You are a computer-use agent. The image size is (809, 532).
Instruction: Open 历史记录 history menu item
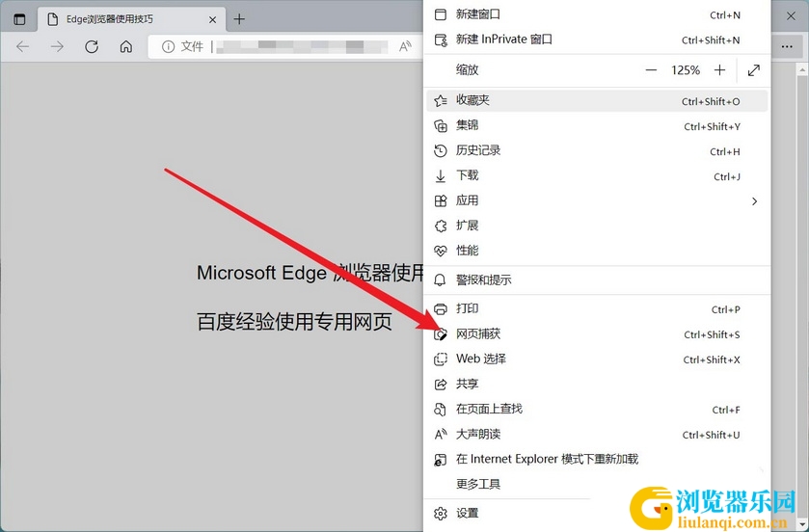[x=597, y=150]
